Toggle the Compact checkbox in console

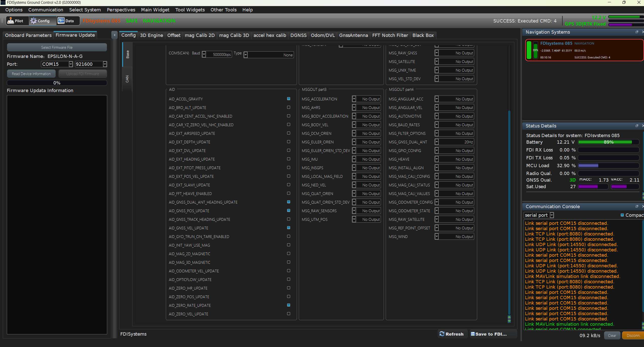(622, 215)
